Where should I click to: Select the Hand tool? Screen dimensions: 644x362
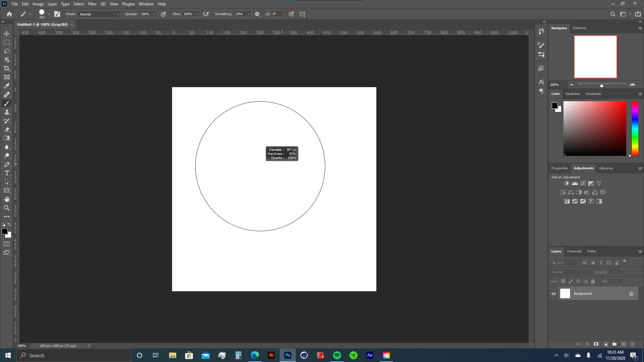[7, 199]
